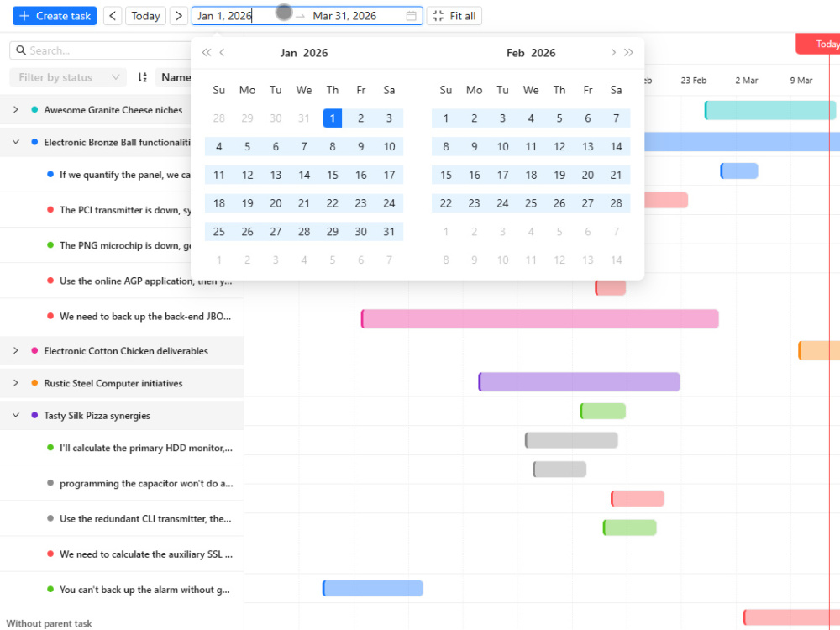Expand Rustic Steel Computer initiatives group
Image resolution: width=840 pixels, height=630 pixels.
click(x=15, y=383)
